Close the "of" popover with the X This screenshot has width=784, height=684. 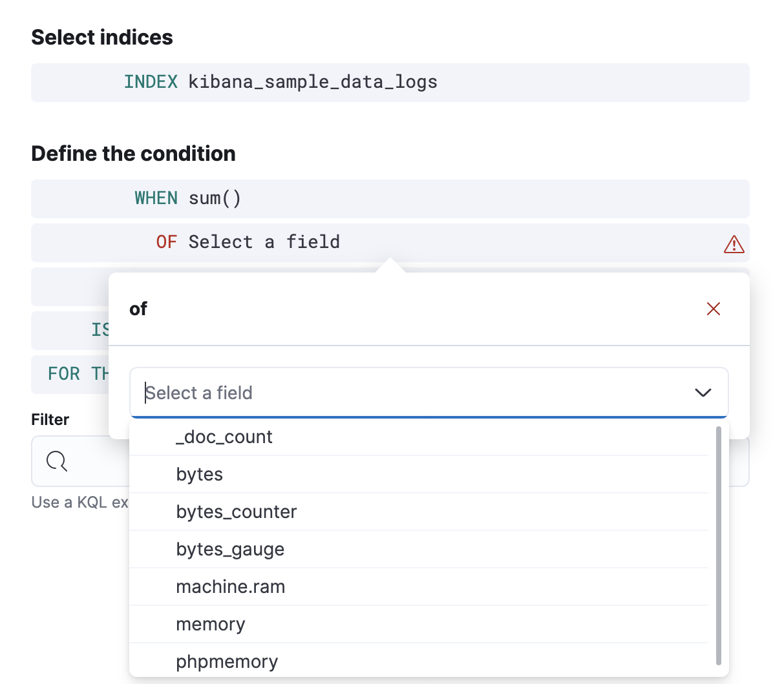click(x=713, y=309)
